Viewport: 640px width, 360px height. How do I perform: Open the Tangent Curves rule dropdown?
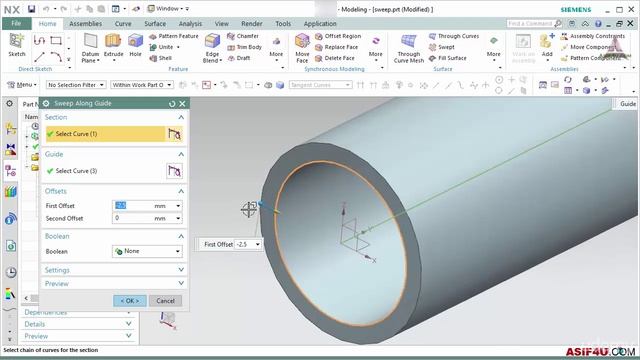coord(320,85)
